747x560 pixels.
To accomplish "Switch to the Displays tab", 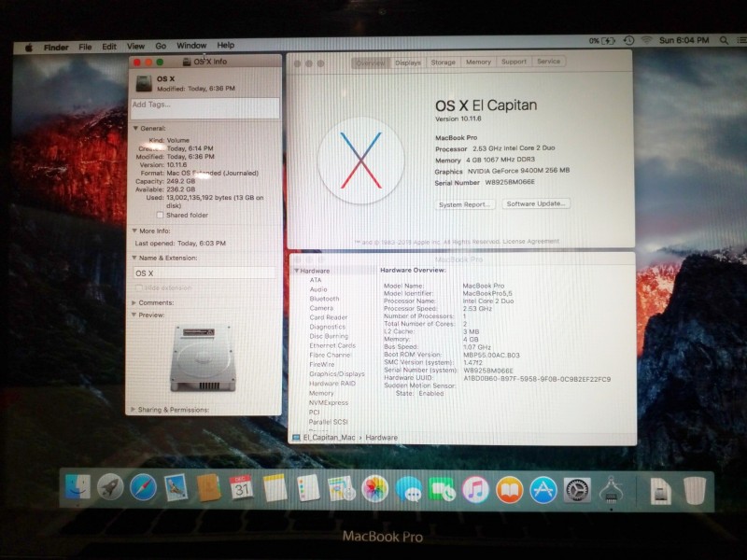I will pos(408,63).
